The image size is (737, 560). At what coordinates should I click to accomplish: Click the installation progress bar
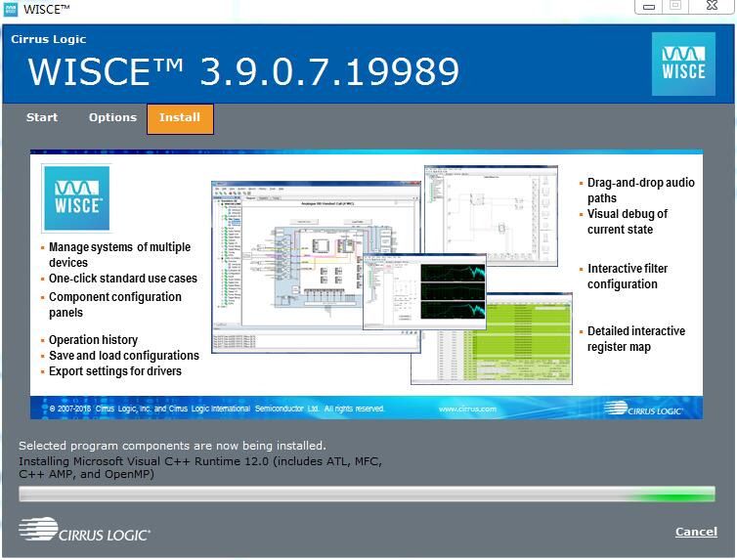[x=367, y=495]
